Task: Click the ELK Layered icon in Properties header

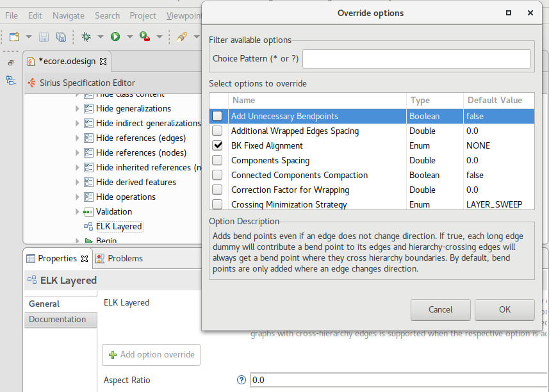Action: (32, 280)
